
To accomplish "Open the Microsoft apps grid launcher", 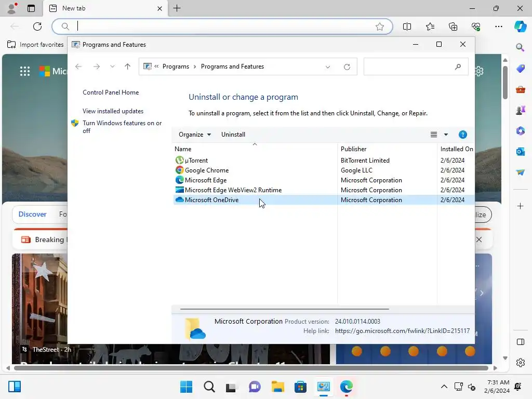I will [25, 71].
